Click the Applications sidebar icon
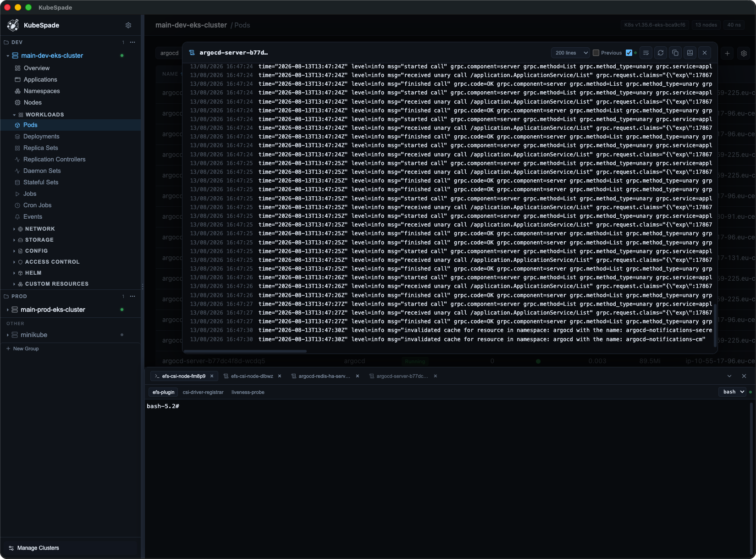This screenshot has width=756, height=559. (18, 79)
